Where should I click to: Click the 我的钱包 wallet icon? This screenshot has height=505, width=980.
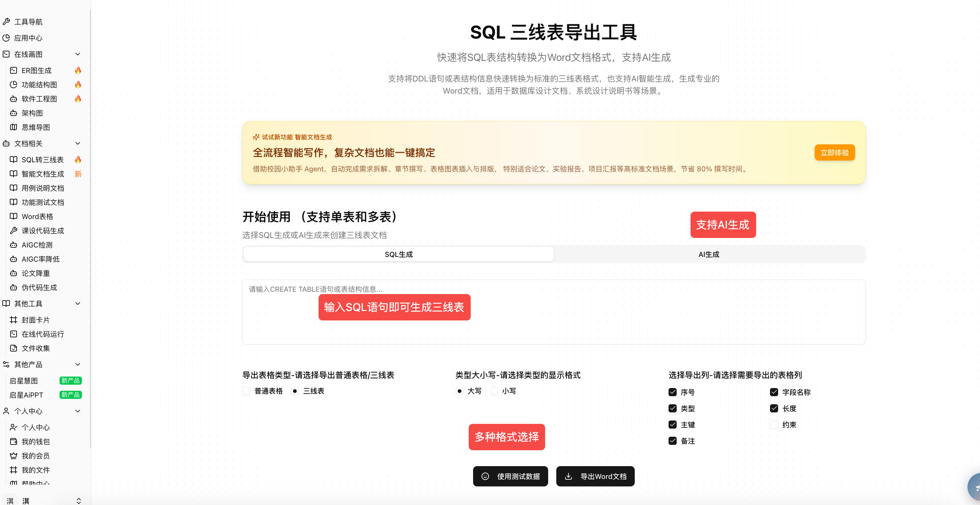tap(13, 441)
